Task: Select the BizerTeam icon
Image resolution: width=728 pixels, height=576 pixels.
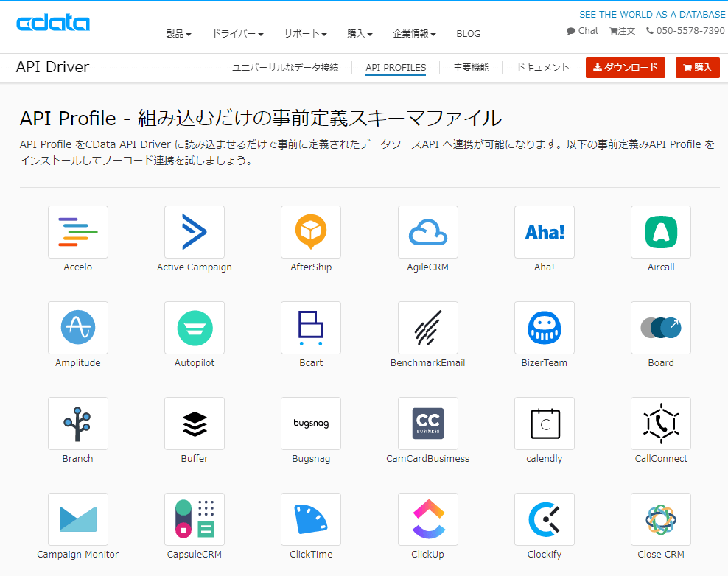Action: click(x=545, y=328)
